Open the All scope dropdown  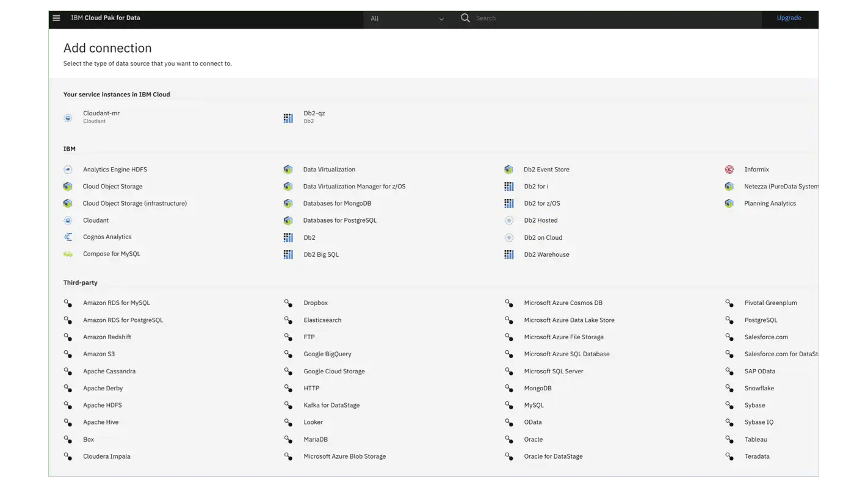point(406,18)
